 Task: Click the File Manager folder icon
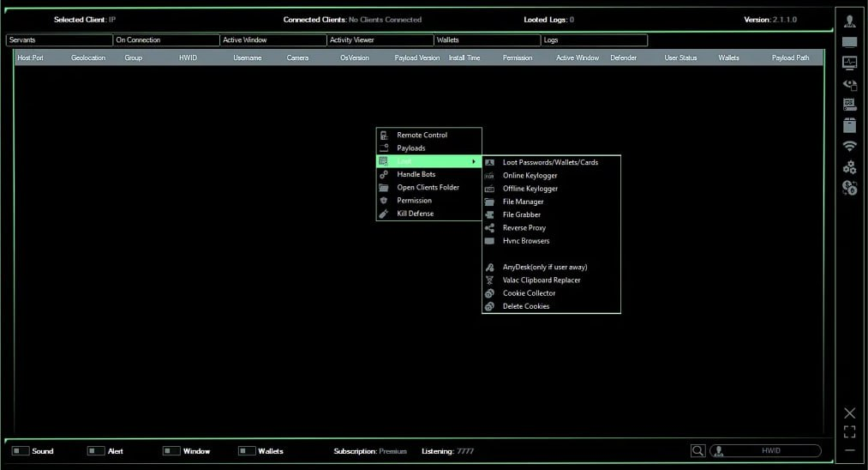[489, 202]
